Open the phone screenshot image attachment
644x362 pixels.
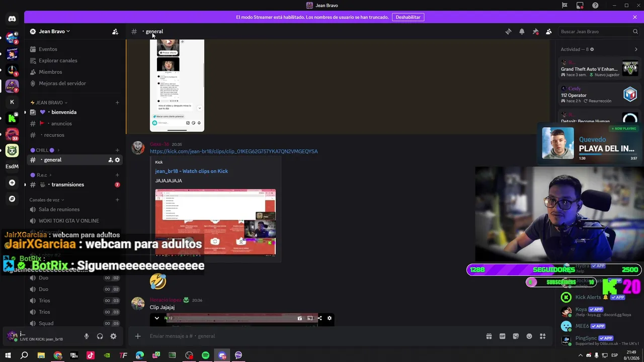point(177,85)
